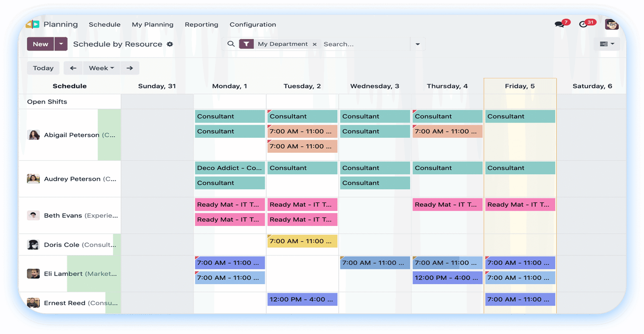Click the user profile avatar
This screenshot has height=334, width=644.
pyautogui.click(x=611, y=25)
